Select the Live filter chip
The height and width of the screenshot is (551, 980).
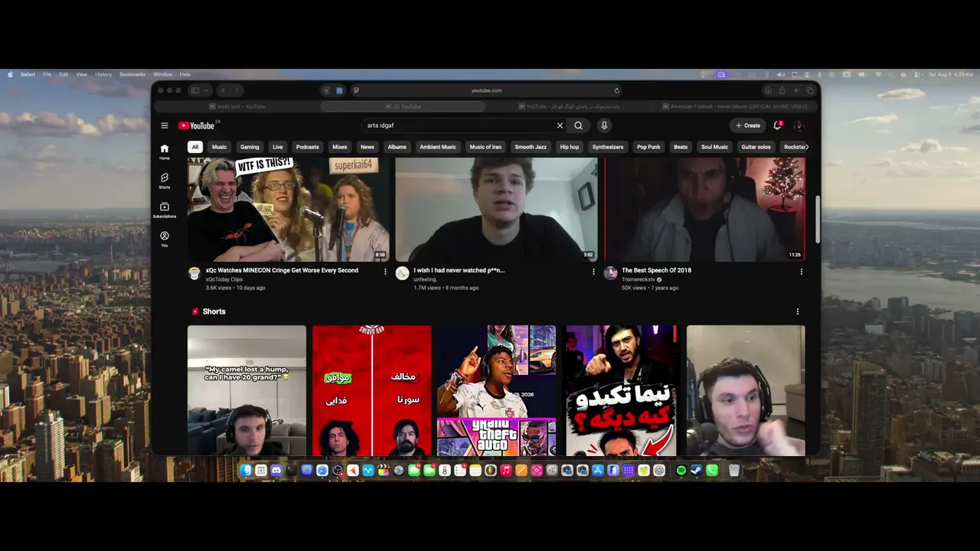point(278,147)
